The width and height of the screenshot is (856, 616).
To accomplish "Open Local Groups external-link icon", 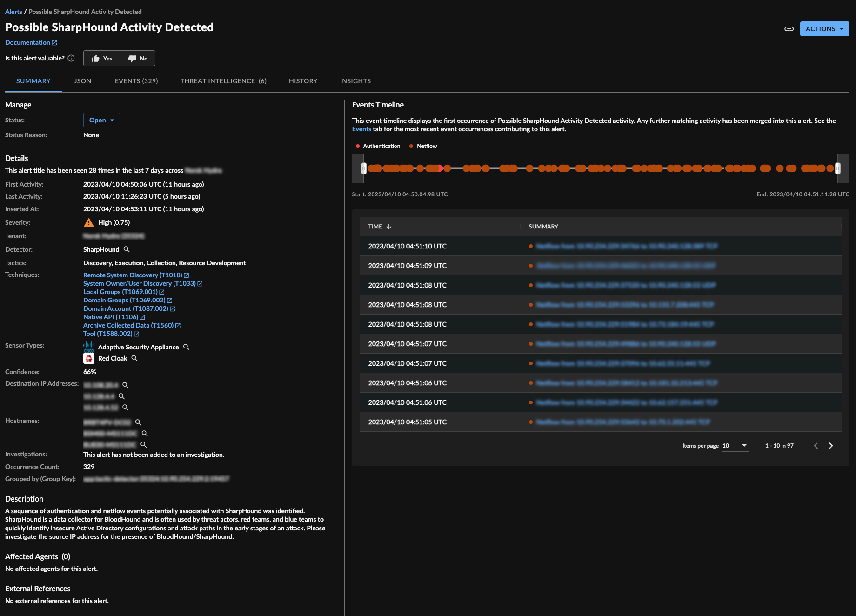I will click(x=162, y=292).
